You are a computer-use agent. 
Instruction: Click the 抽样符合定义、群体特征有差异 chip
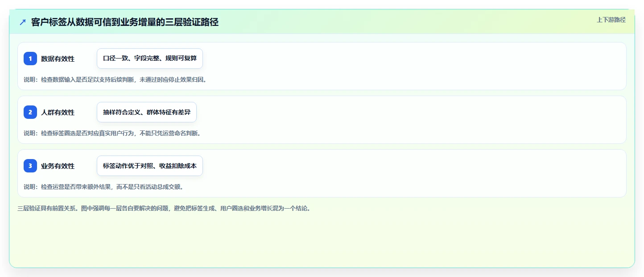pyautogui.click(x=147, y=112)
